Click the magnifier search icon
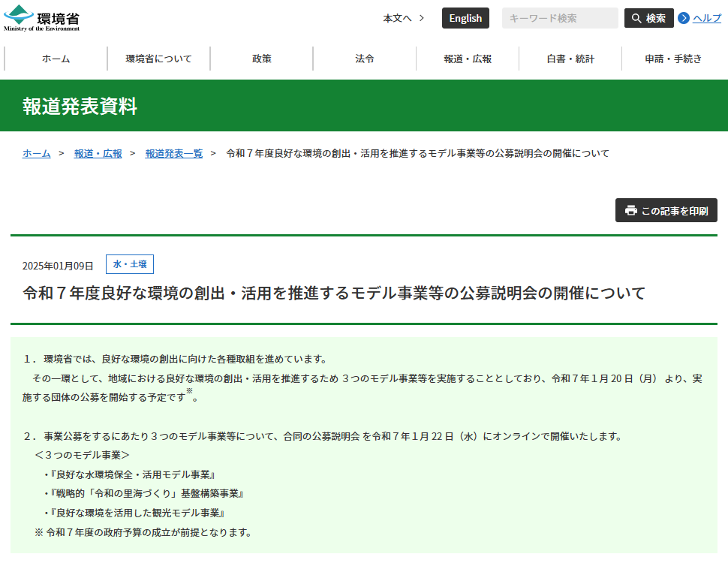The height and width of the screenshot is (563, 728). click(636, 17)
